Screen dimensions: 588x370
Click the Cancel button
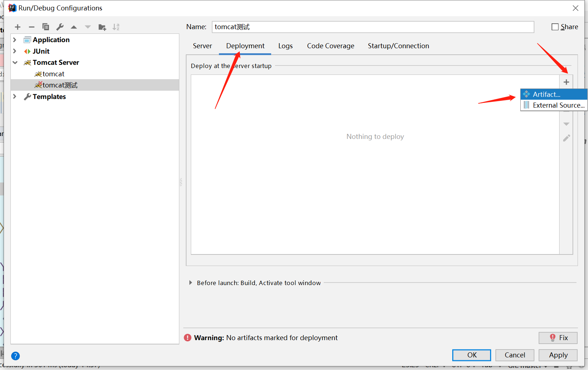point(515,355)
